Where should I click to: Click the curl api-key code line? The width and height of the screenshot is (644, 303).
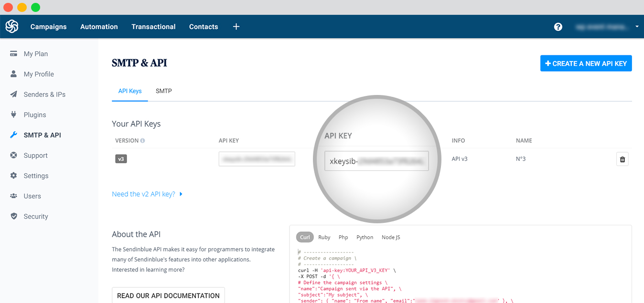click(347, 270)
